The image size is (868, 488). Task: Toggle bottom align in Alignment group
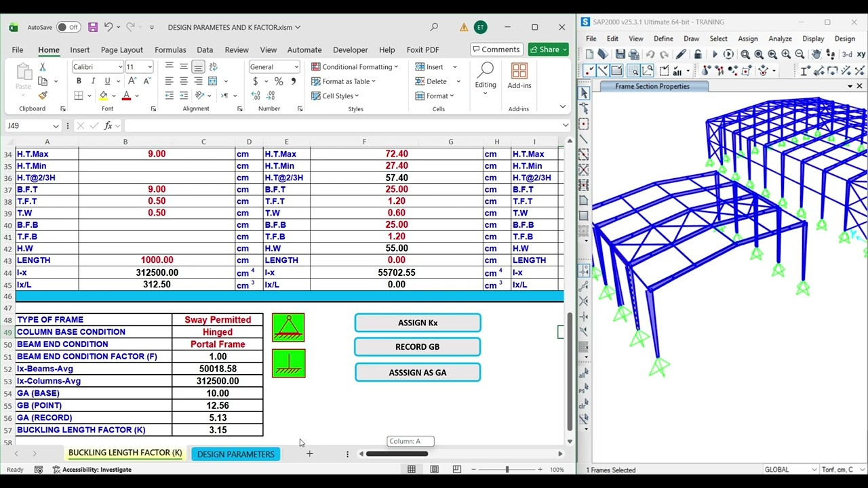tap(198, 67)
